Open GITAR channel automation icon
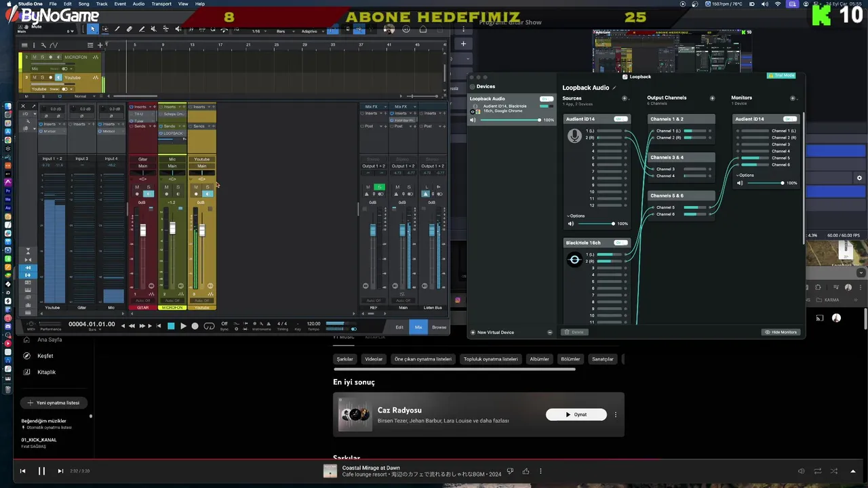The width and height of the screenshot is (868, 488). point(151,293)
